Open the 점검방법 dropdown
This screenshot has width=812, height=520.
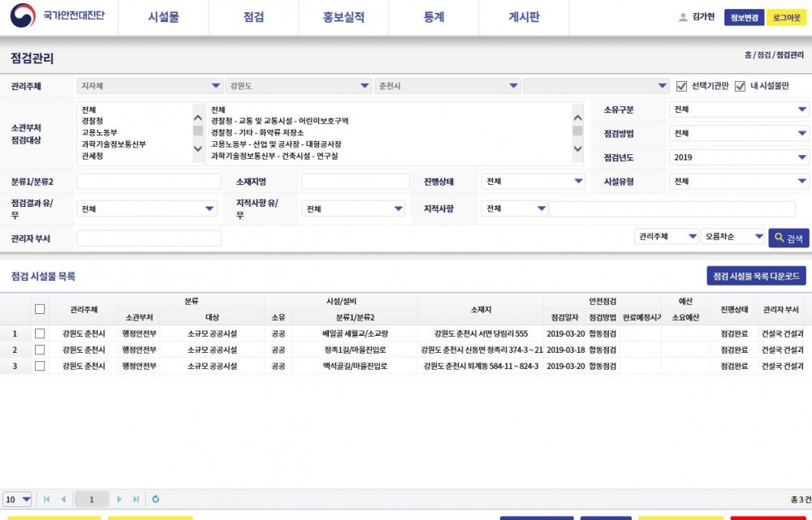pos(739,133)
